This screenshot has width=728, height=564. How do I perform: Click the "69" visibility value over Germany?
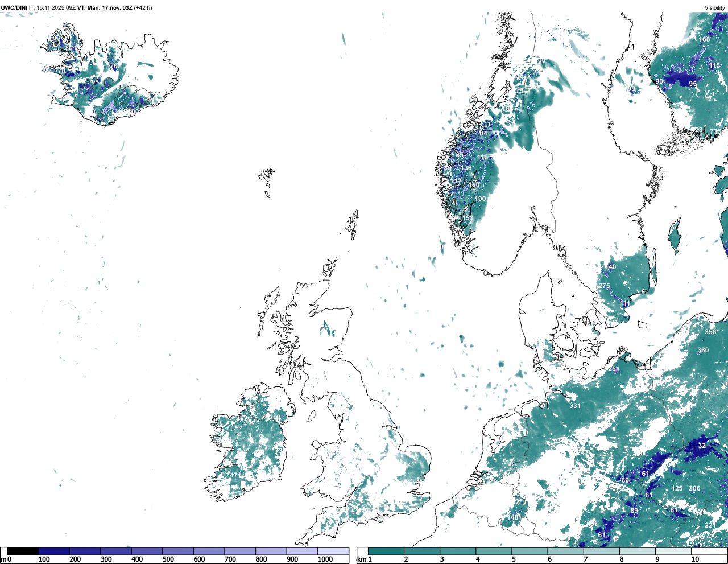click(625, 480)
